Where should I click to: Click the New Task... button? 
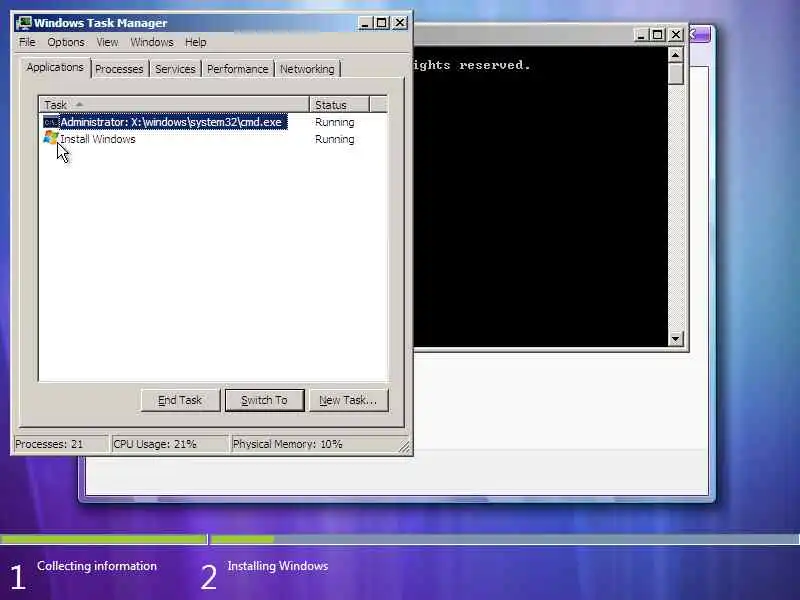coord(348,401)
